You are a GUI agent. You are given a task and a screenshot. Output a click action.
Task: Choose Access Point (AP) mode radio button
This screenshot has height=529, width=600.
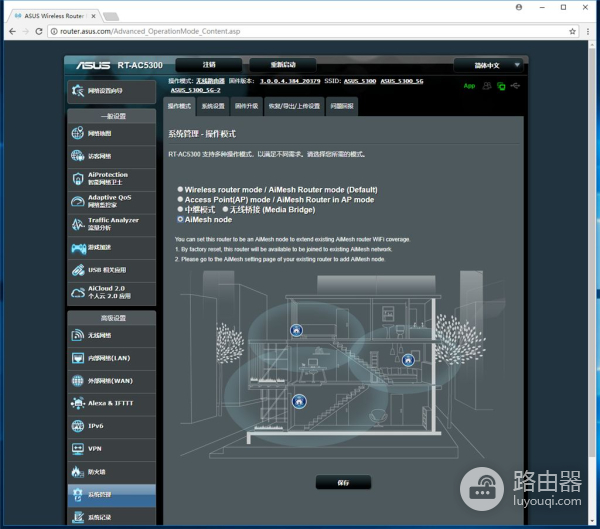(x=180, y=199)
